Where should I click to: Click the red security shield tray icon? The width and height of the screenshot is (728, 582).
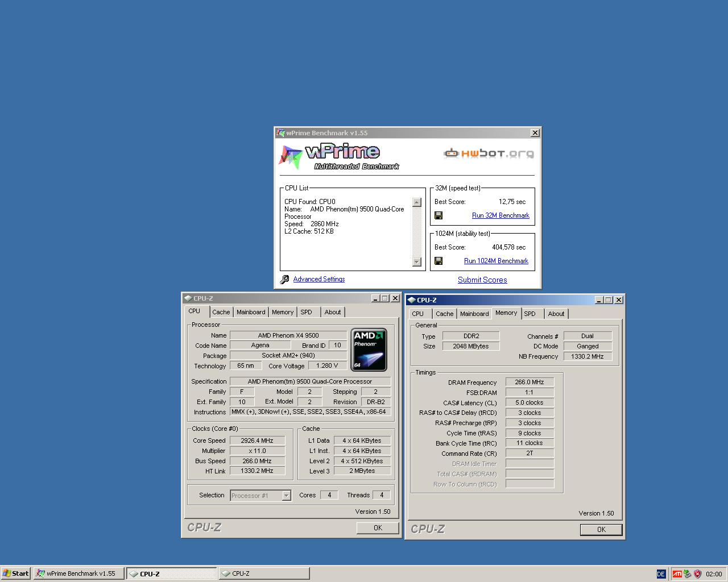click(x=697, y=574)
